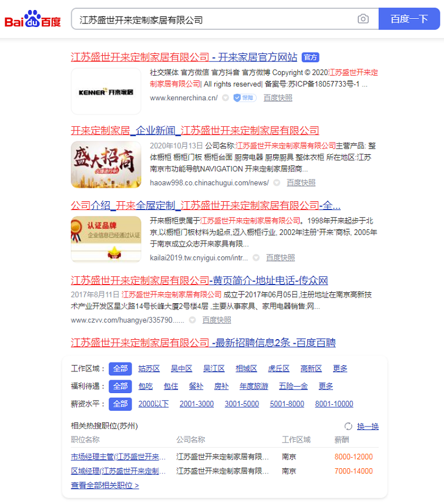Viewport: 444px width, 504px height.
Task: Click the refresh circle icon
Action: 348,426
